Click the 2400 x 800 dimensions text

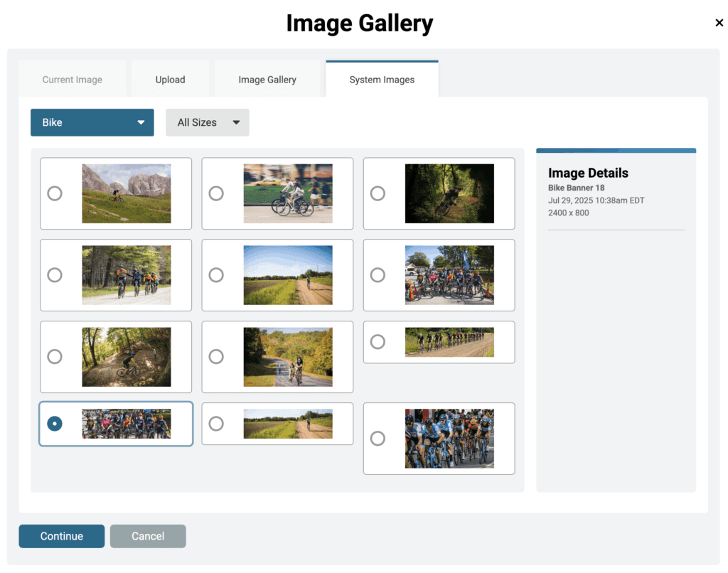568,213
